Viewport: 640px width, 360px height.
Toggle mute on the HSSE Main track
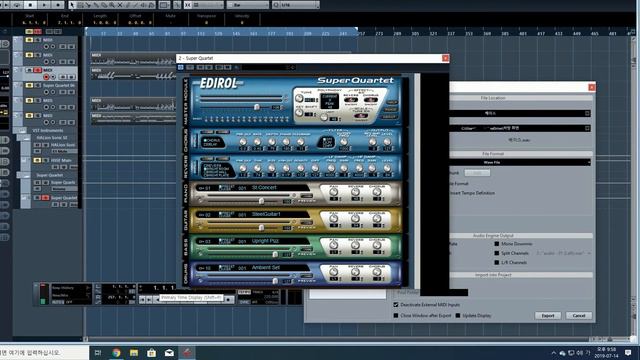pyautogui.click(x=37, y=160)
